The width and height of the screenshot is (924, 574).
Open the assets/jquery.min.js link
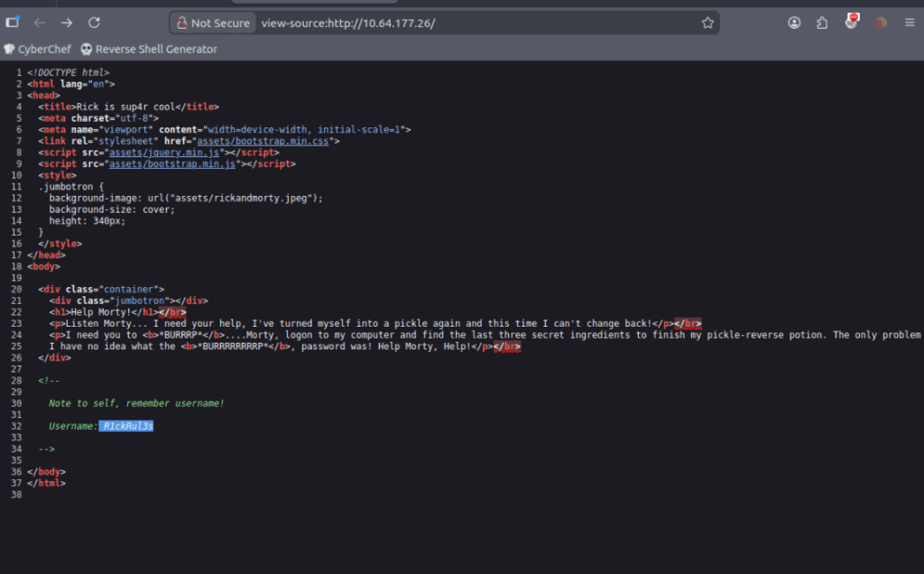coord(164,153)
